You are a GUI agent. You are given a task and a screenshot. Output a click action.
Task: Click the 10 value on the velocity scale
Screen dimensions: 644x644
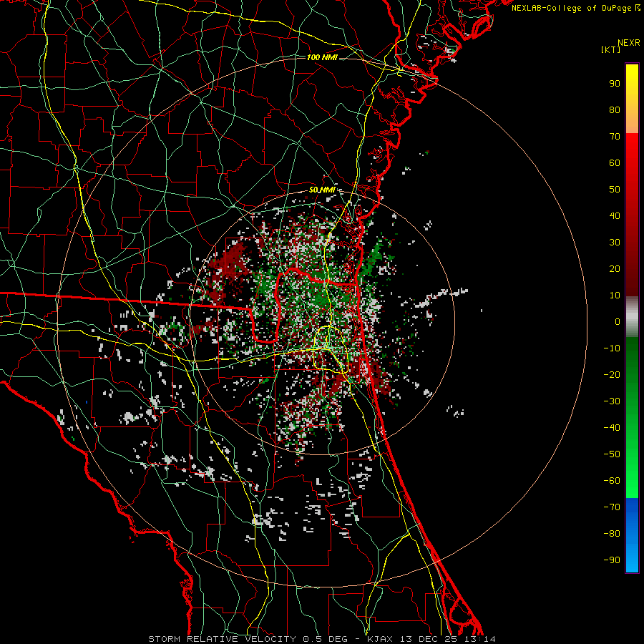(x=615, y=296)
